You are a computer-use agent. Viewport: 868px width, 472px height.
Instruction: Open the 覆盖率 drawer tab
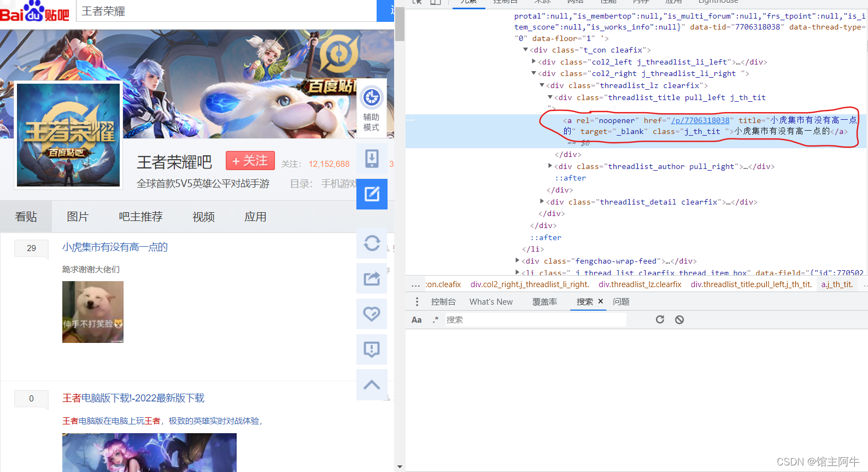[544, 302]
